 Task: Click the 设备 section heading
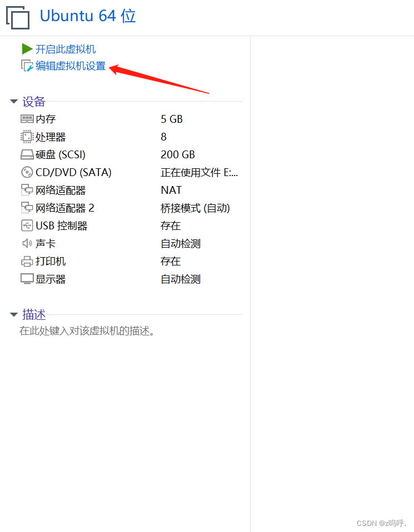[x=34, y=102]
